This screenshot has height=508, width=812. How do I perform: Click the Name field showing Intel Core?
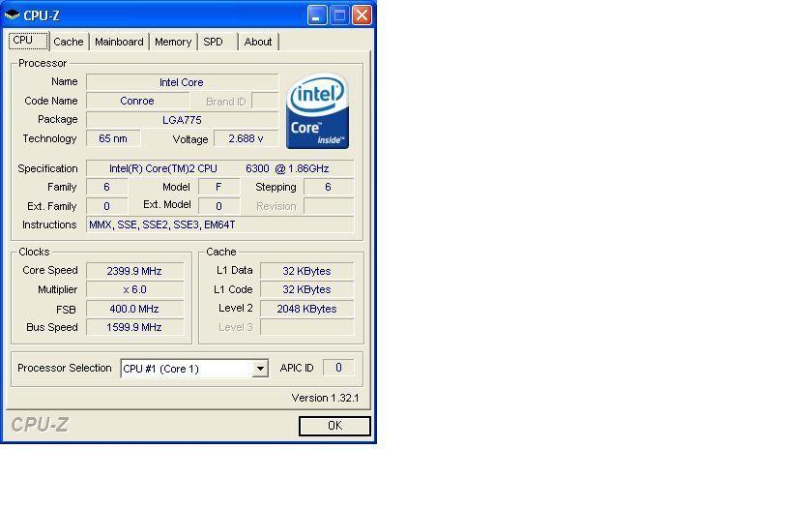pyautogui.click(x=183, y=82)
